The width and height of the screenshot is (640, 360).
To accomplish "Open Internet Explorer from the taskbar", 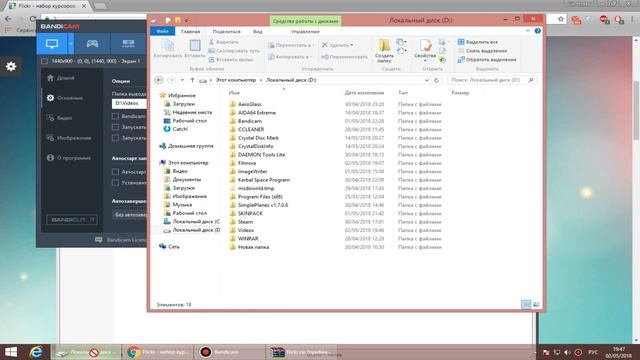I will pos(36,352).
